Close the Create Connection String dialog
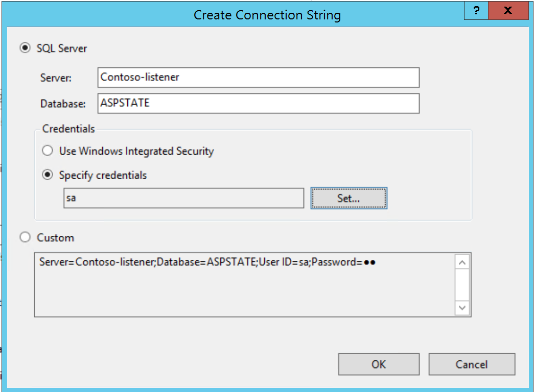This screenshot has width=534, height=392. point(508,11)
